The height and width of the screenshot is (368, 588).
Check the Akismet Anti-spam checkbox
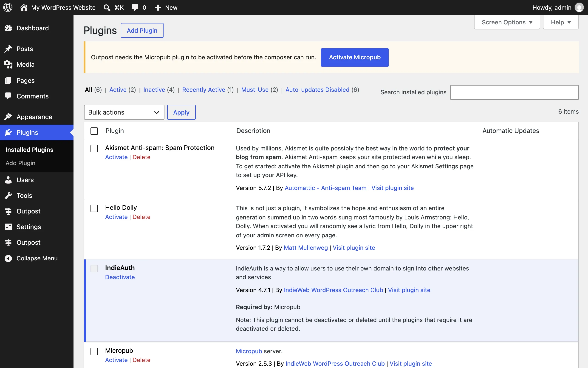click(94, 149)
